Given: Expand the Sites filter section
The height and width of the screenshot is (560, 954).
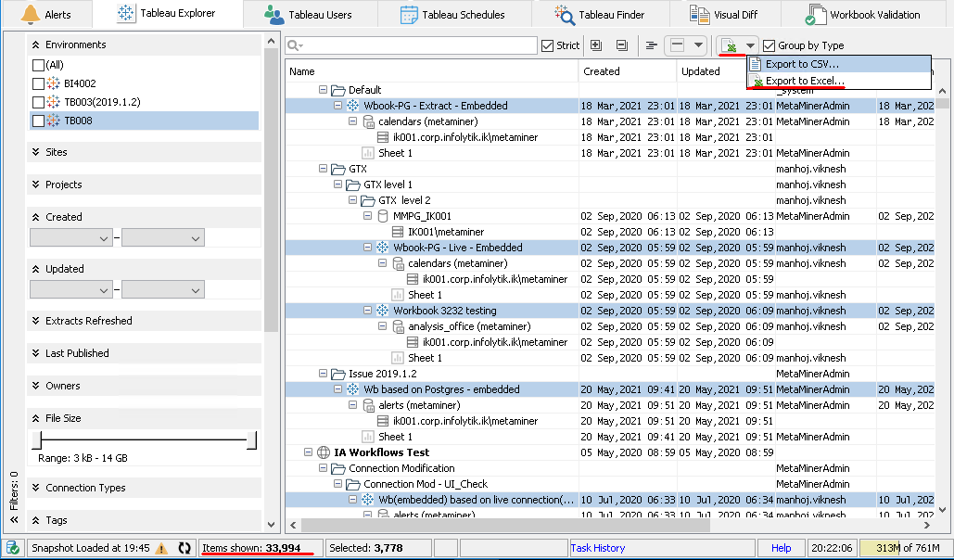Looking at the screenshot, I should point(36,152).
